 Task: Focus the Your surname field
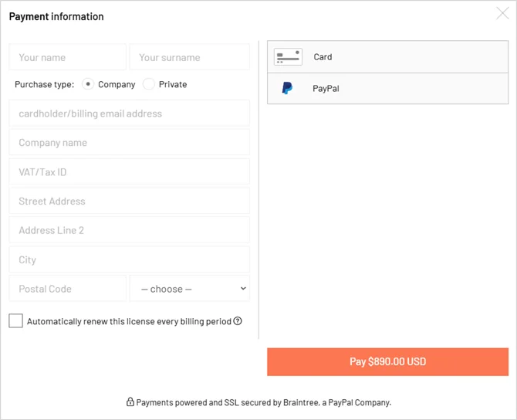click(x=189, y=57)
